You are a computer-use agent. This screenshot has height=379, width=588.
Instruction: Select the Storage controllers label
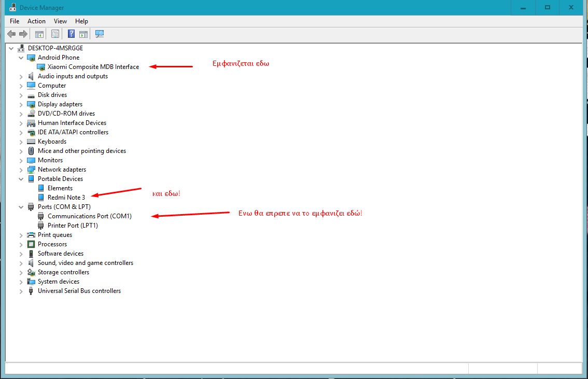point(63,273)
